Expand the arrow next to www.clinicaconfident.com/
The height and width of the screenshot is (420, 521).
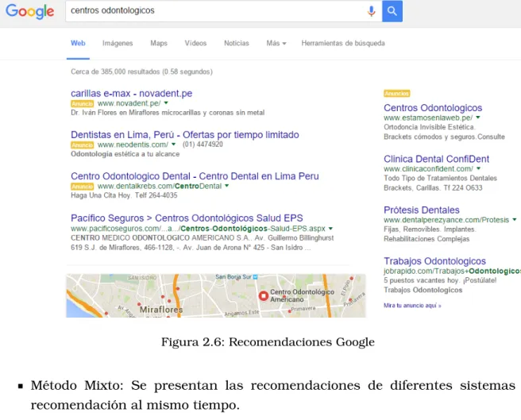(478, 168)
